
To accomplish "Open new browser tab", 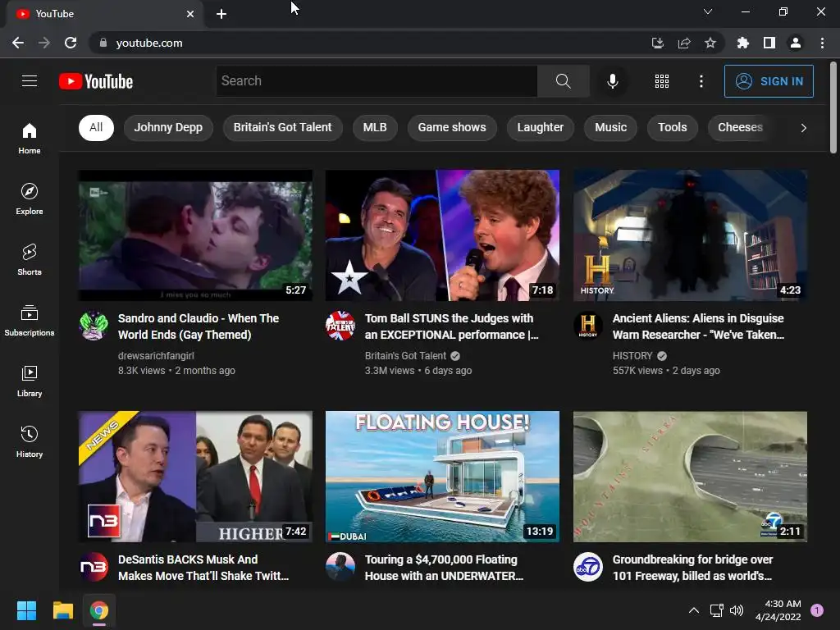I will (221, 14).
